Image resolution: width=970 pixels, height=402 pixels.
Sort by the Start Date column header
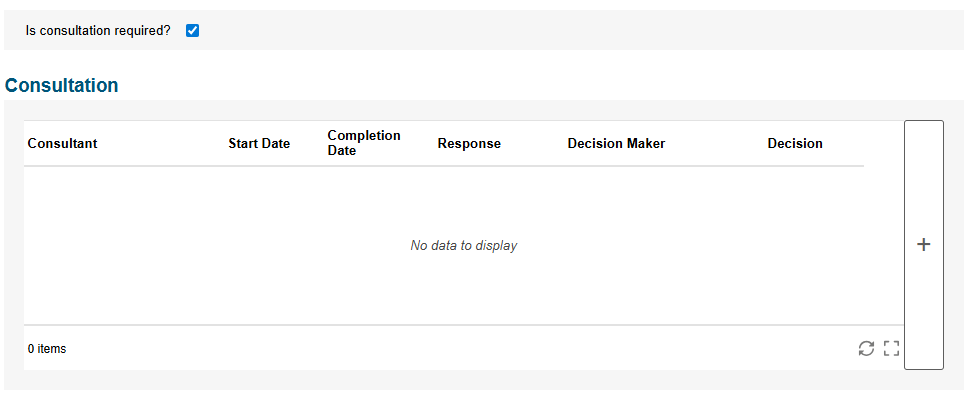[259, 143]
